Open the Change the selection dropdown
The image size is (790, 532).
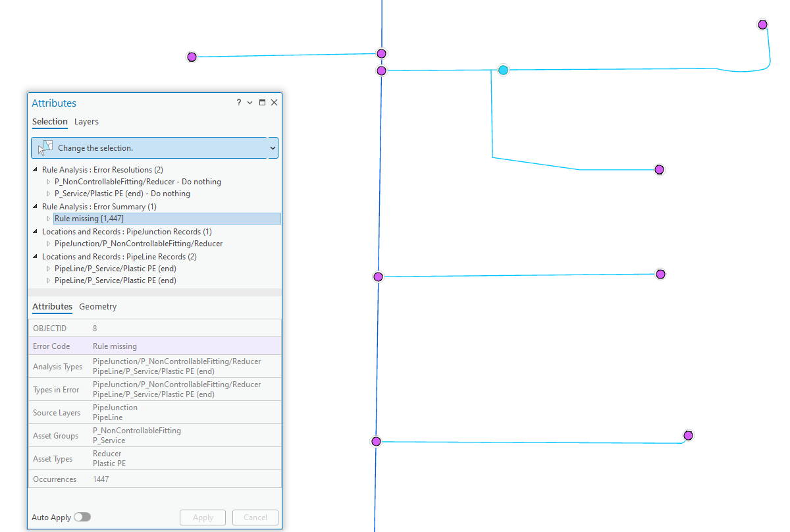tap(273, 147)
